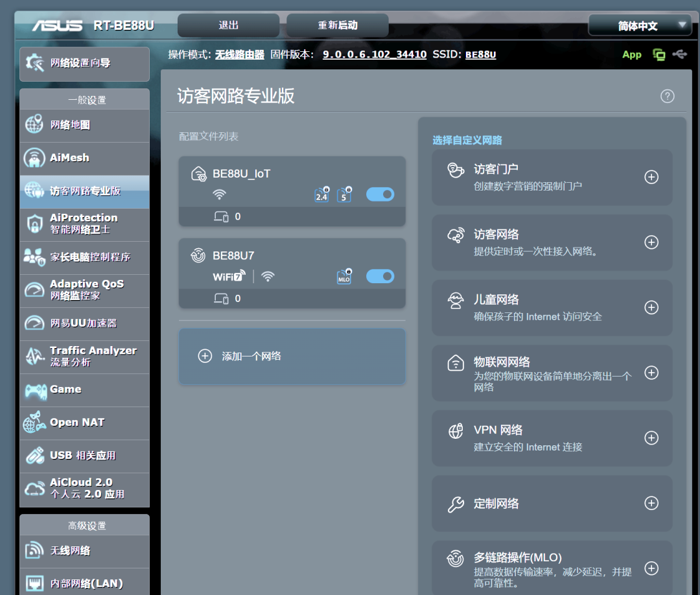Open 内部网络(LAN) in sidebar
700x595 pixels.
tap(84, 581)
